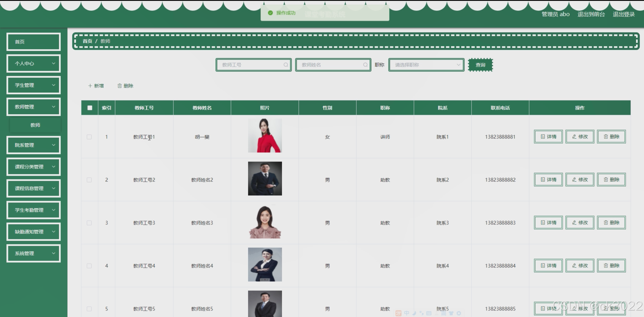This screenshot has height=317, width=644.
Task: Check the checkbox for row 4
Action: (89, 266)
